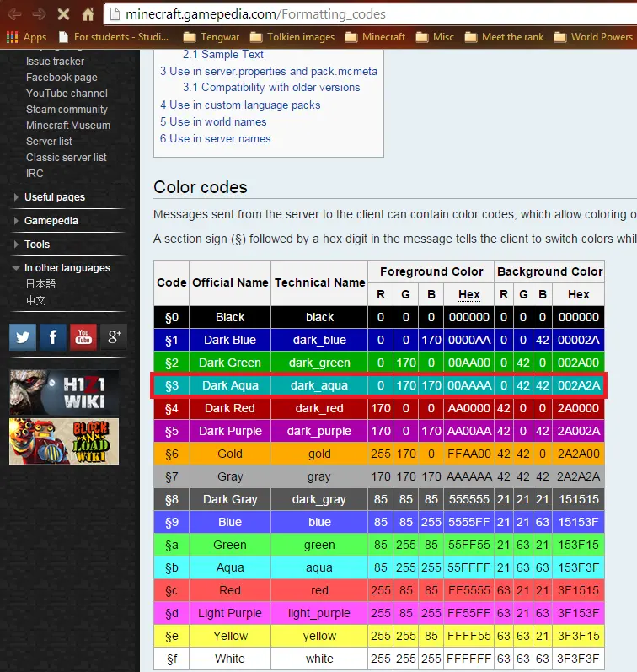Click the FF5555 hex value cell
The image size is (637, 672).
[x=469, y=590]
